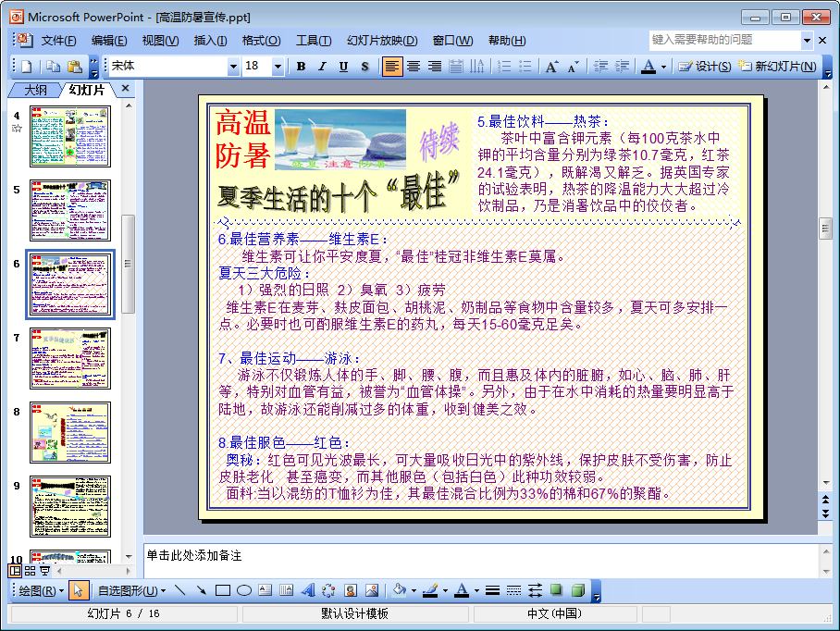Click the 新幻灯片 button

[778, 67]
